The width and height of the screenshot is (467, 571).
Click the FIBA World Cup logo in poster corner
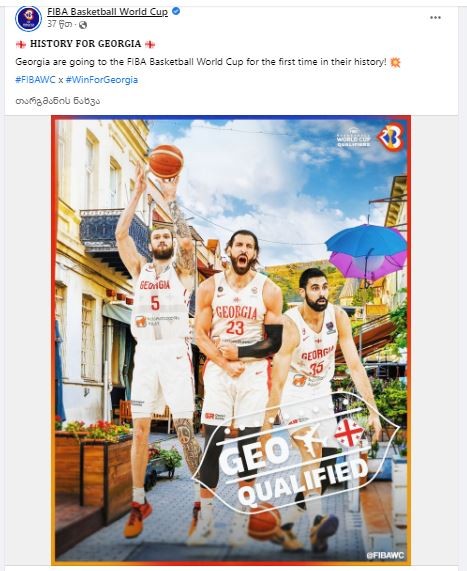(x=391, y=137)
